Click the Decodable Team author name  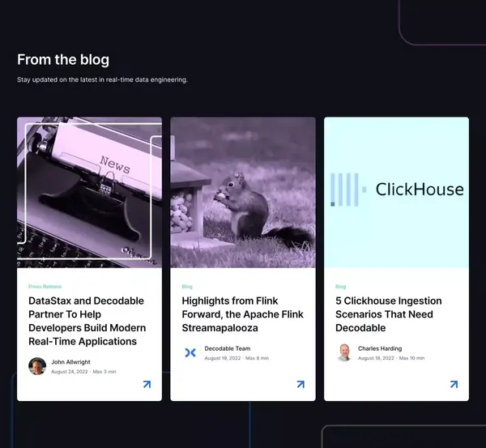pos(228,348)
